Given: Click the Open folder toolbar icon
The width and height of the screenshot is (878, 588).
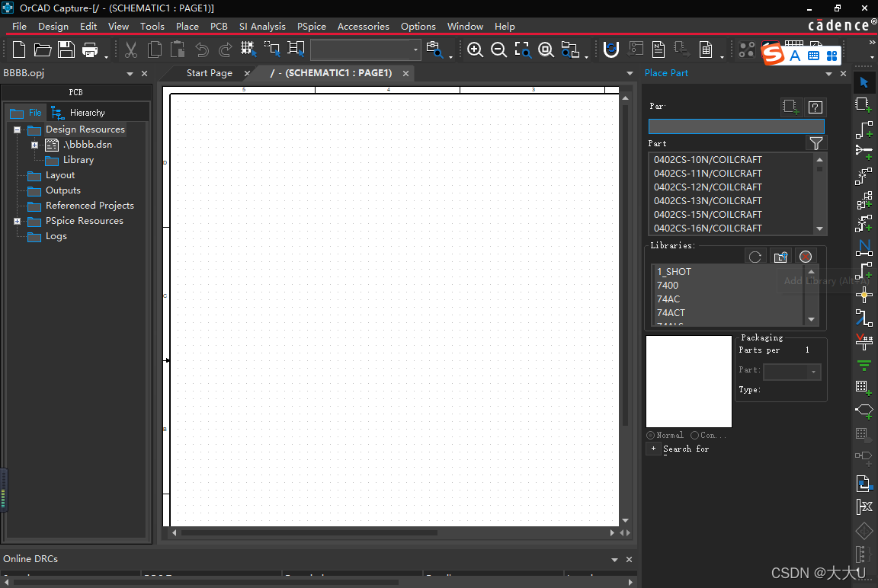Looking at the screenshot, I should point(43,50).
